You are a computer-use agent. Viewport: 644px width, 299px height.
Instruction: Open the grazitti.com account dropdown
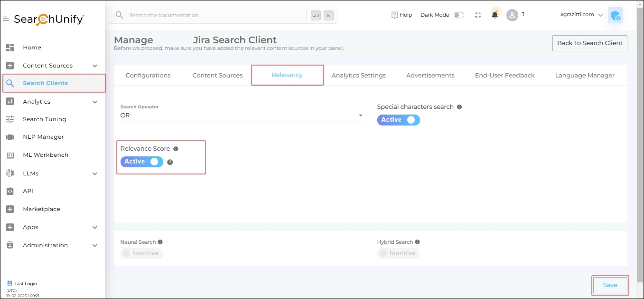[x=582, y=15]
